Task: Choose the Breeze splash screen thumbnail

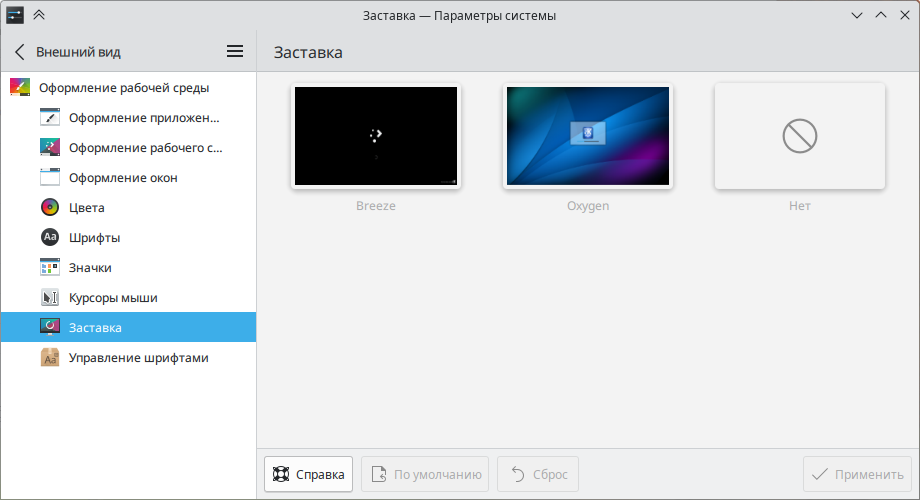Action: click(x=376, y=136)
